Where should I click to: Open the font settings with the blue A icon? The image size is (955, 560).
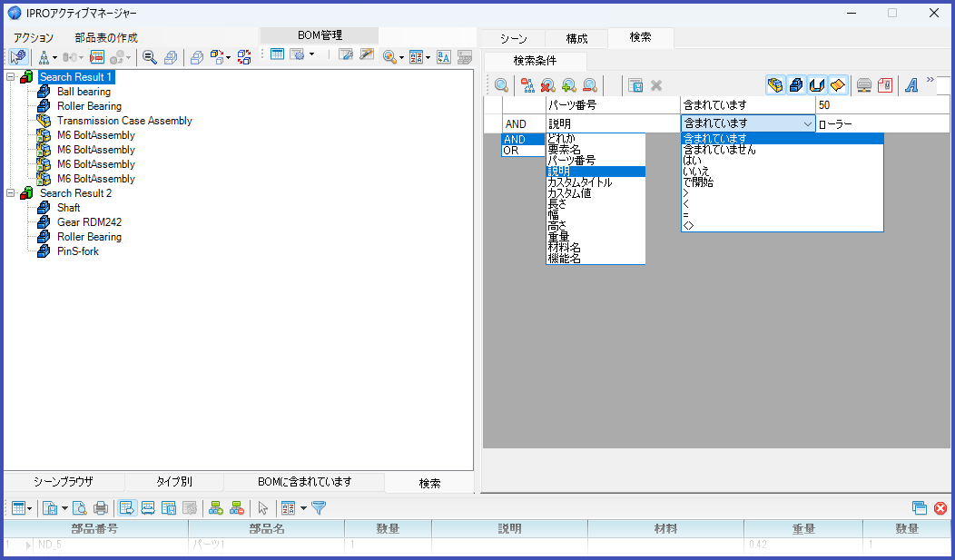point(911,84)
